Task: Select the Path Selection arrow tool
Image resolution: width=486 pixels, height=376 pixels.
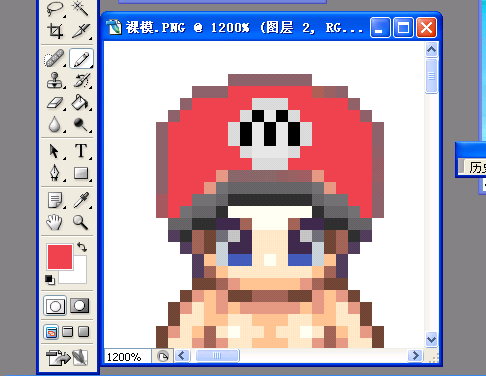Action: (55, 151)
